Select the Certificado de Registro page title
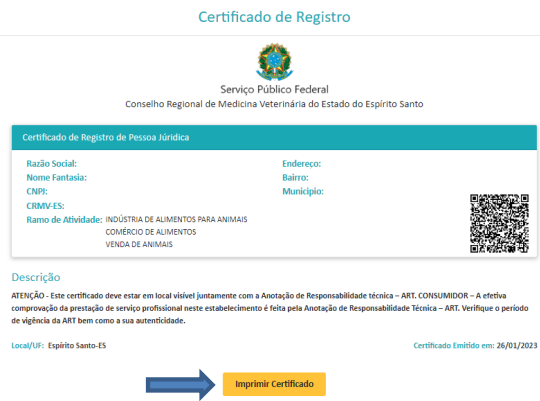Viewport: 540px width, 401px height. [274, 17]
